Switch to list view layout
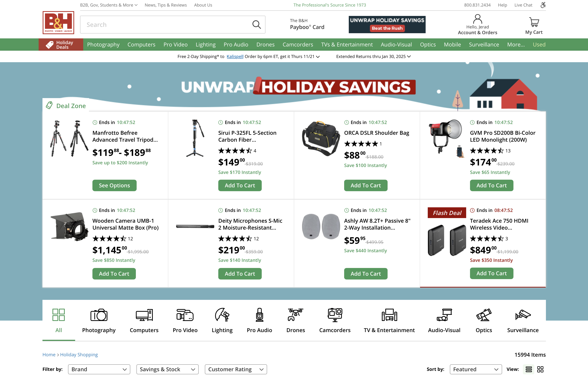588x382 pixels. pyautogui.click(x=529, y=369)
